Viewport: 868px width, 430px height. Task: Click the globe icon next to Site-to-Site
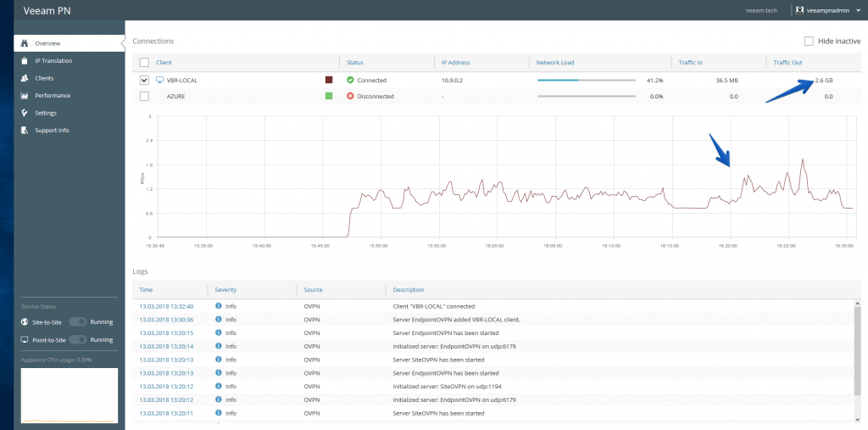tap(25, 322)
